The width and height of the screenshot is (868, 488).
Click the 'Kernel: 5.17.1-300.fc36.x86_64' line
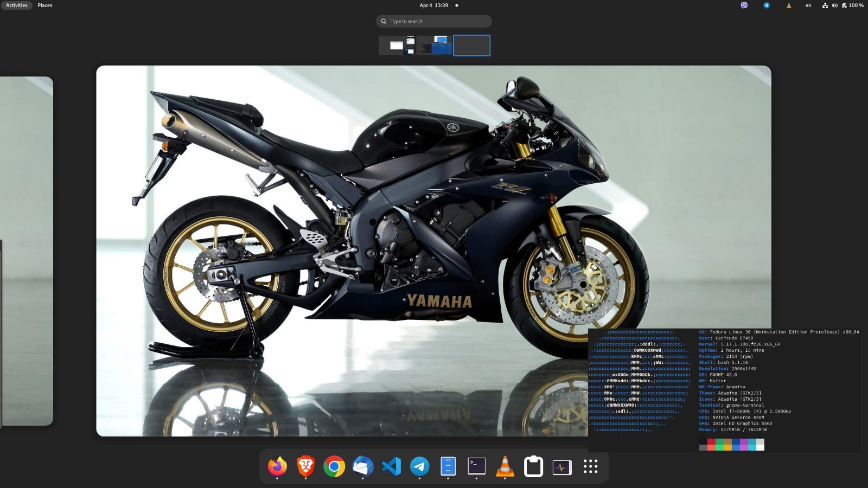coord(739,344)
